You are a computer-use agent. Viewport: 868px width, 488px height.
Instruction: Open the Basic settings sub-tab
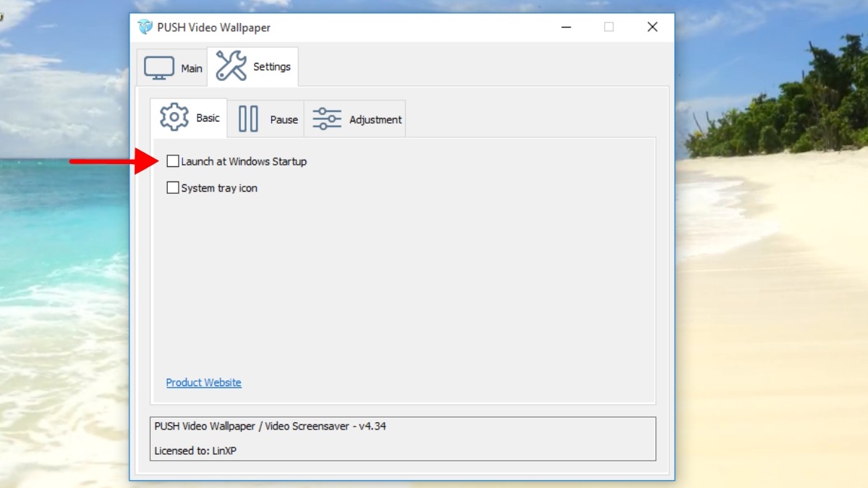(189, 118)
